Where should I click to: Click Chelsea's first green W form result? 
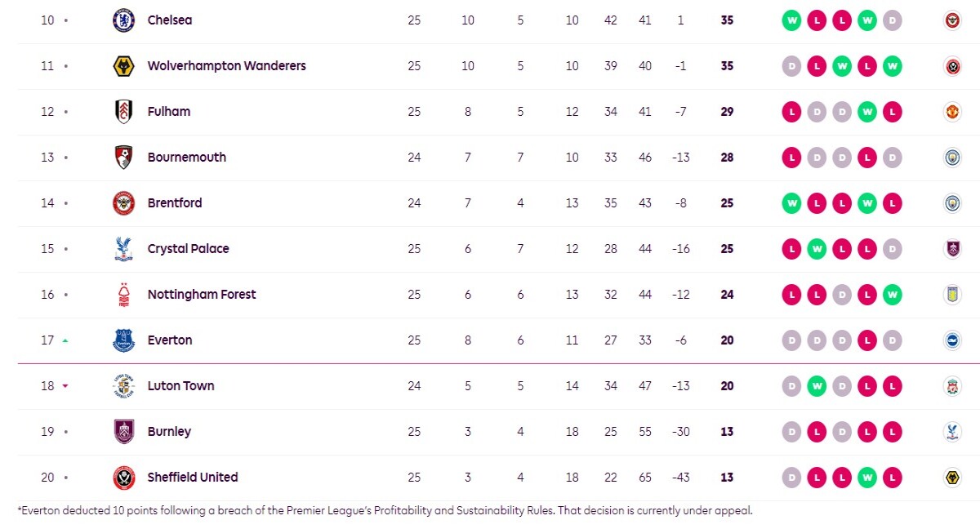point(791,20)
